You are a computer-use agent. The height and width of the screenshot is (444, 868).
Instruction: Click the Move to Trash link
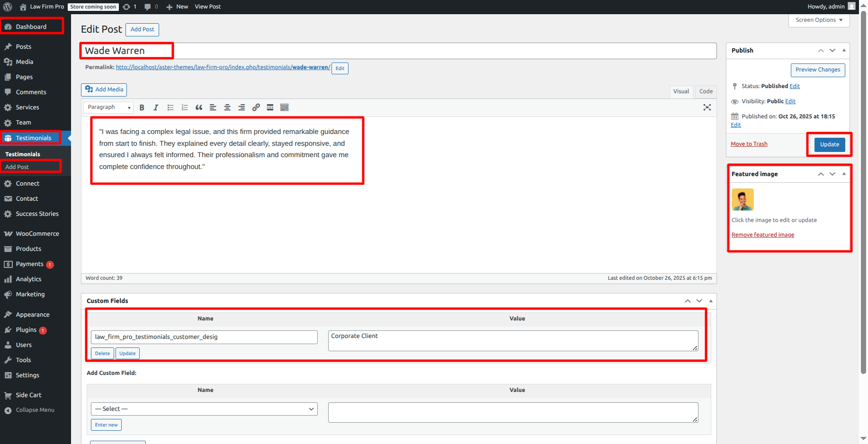749,144
